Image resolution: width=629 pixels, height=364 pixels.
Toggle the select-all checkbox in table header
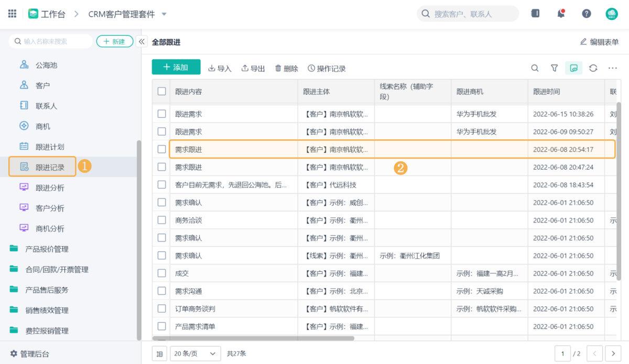click(162, 91)
